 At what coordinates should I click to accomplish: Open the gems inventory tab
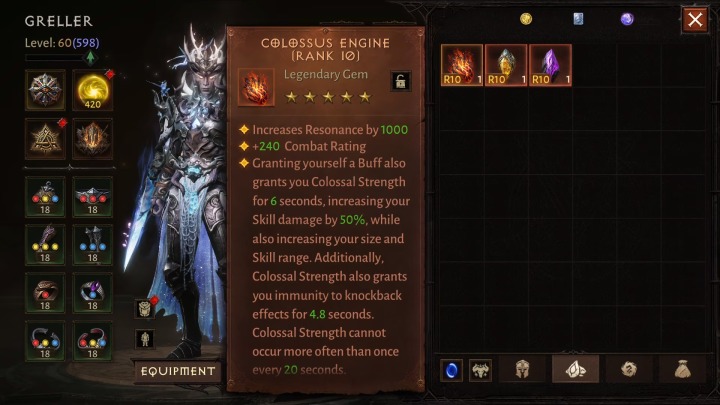point(575,369)
